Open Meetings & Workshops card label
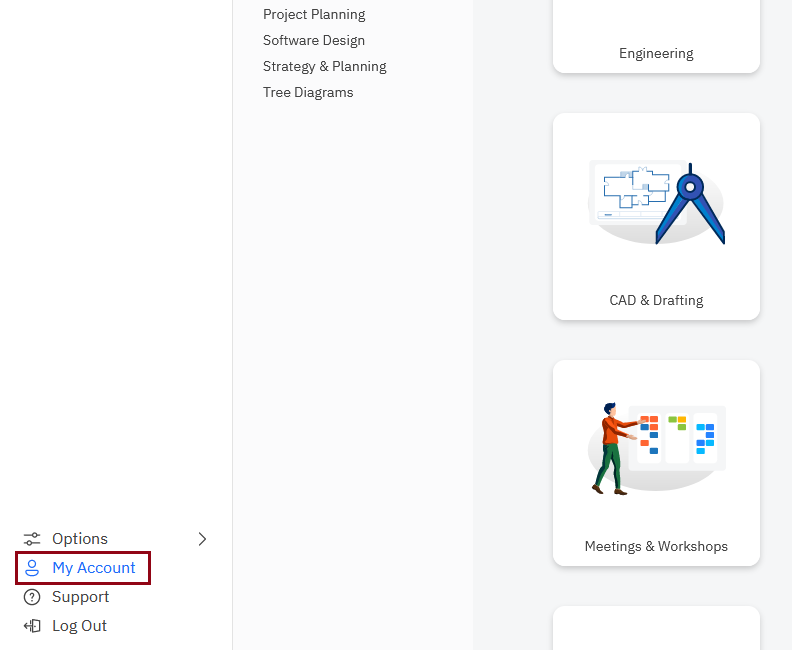The height and width of the screenshot is (650, 792). (x=656, y=546)
